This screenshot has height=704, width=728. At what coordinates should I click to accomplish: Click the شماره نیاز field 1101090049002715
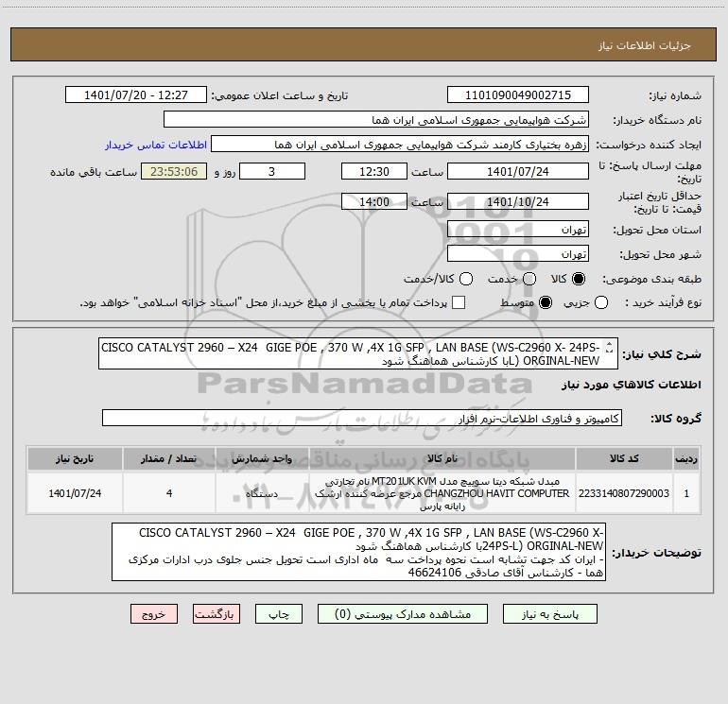[x=518, y=95]
